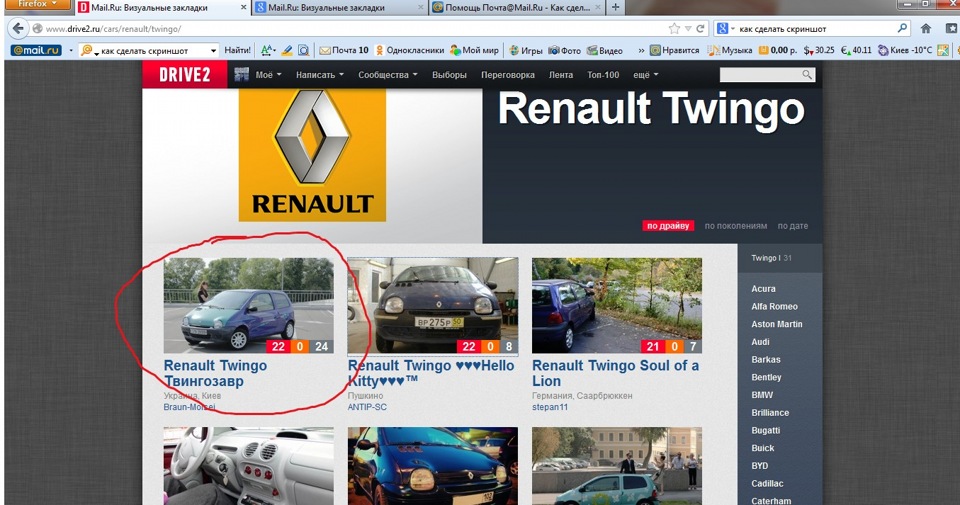Open the Написать dropdown menu
960x505 pixels.
point(320,75)
